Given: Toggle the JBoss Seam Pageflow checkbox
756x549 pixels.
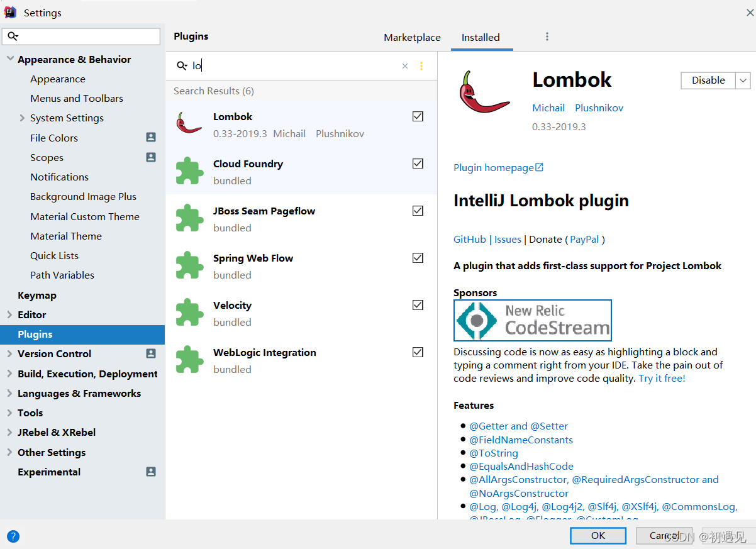Looking at the screenshot, I should [x=418, y=211].
